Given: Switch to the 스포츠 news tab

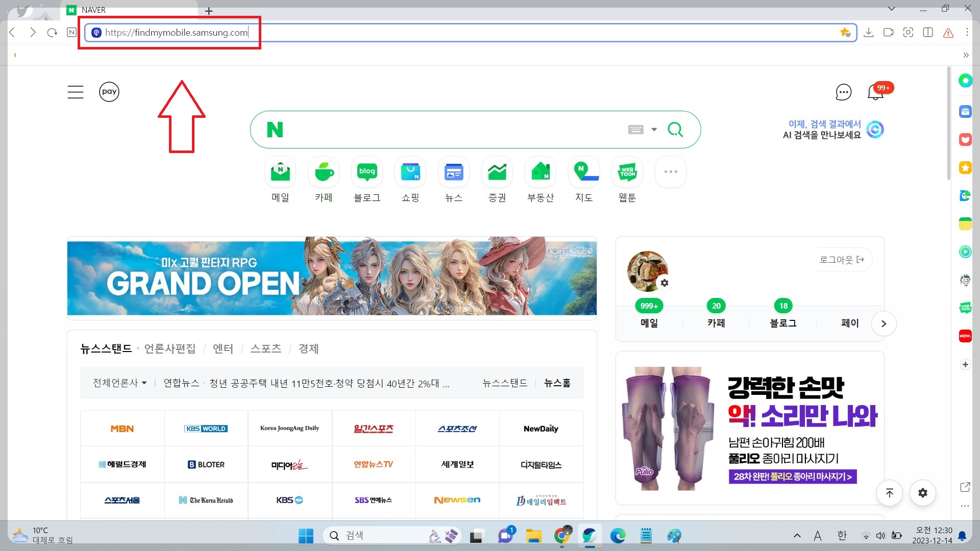Looking at the screenshot, I should pos(266,349).
